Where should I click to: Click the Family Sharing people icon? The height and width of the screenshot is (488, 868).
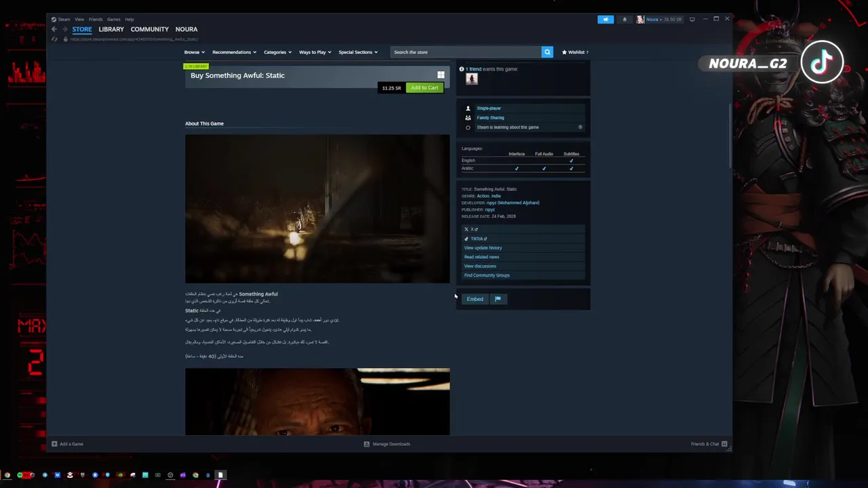coord(468,118)
